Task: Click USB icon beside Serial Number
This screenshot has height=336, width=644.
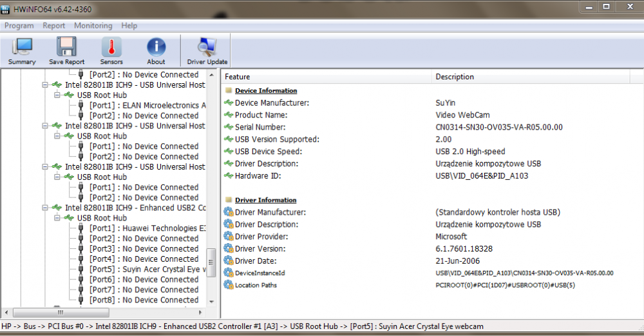Action: pyautogui.click(x=229, y=127)
